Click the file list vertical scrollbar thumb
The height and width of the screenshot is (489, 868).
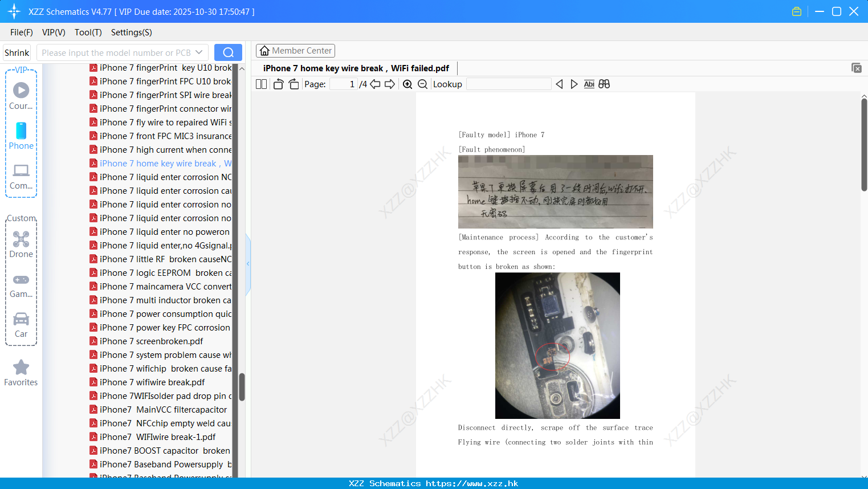(x=242, y=387)
